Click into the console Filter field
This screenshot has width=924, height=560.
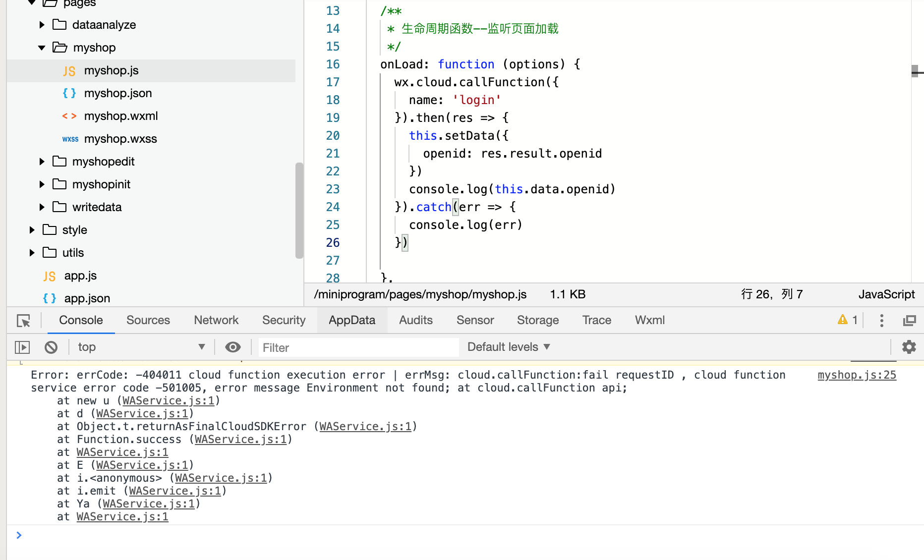pos(358,347)
